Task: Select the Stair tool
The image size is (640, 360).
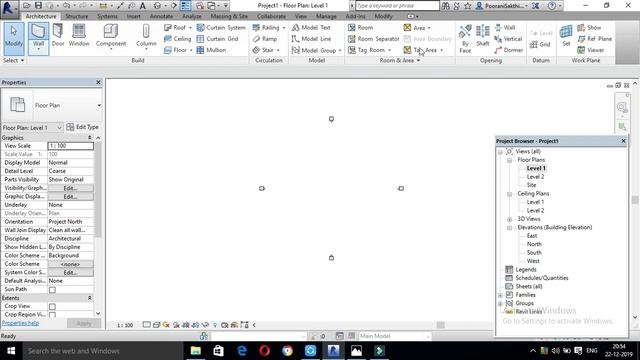Action: (265, 50)
